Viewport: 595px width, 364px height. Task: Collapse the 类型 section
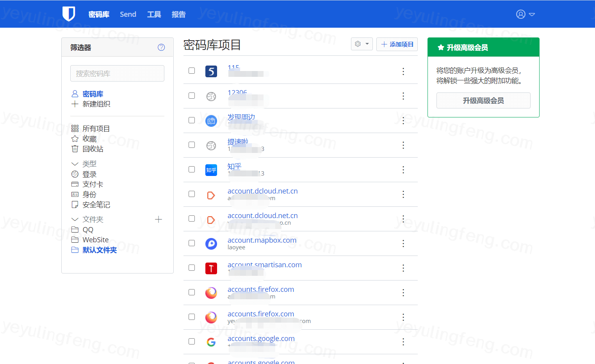[x=75, y=164]
